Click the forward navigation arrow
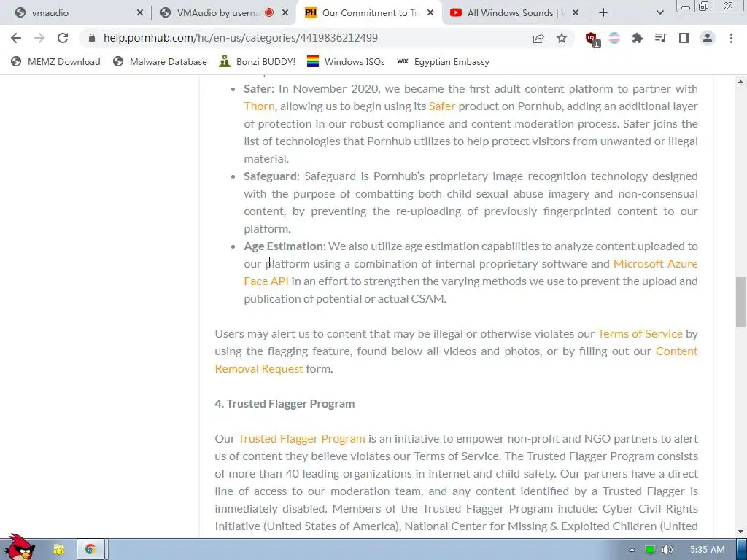 (39, 38)
